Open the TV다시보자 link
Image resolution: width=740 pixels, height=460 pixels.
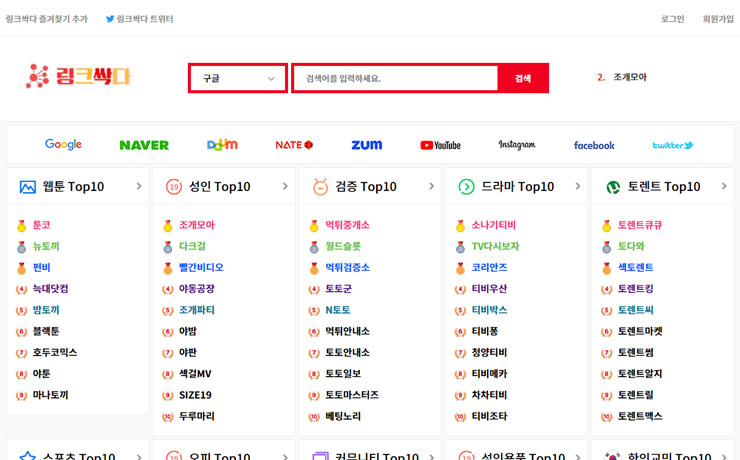click(x=495, y=246)
